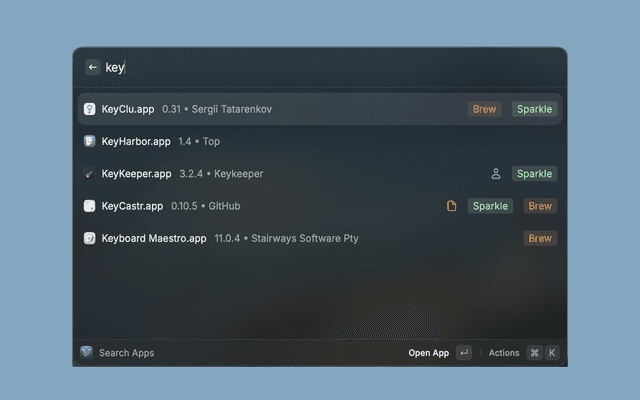Click the Search Apps label

(x=127, y=353)
